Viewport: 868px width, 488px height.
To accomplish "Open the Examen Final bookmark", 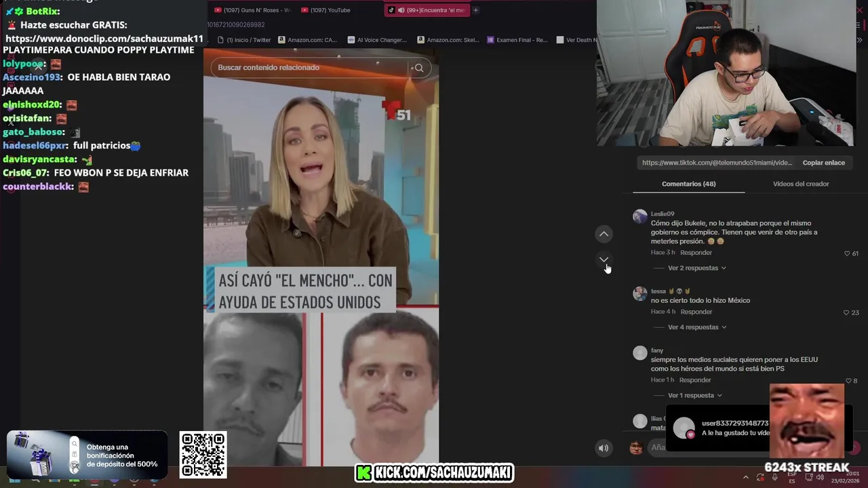I will pos(517,40).
